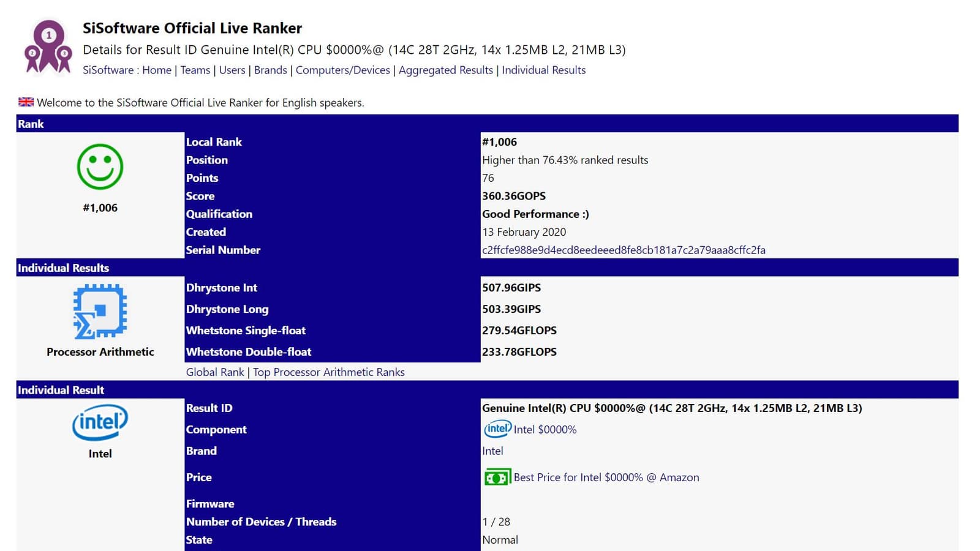Click the UK flag language icon

coord(26,102)
